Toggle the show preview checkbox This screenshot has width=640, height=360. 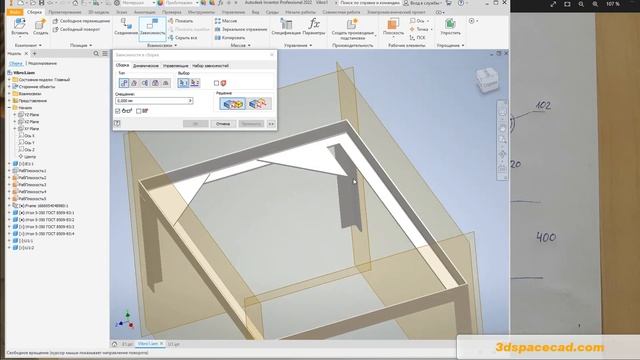[x=118, y=111]
